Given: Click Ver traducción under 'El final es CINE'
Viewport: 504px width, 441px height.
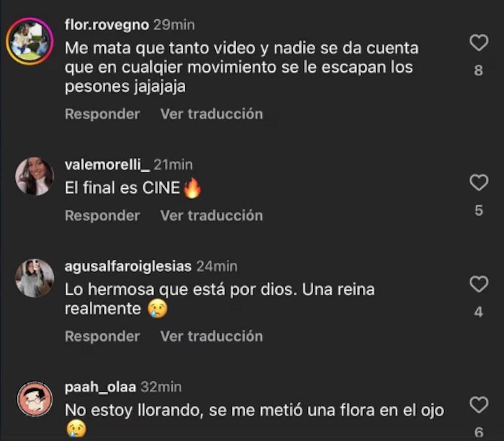Looking at the screenshot, I should click(x=212, y=216).
